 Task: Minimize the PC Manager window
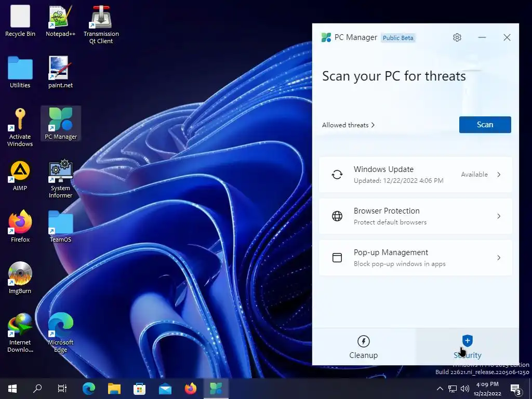coord(482,37)
